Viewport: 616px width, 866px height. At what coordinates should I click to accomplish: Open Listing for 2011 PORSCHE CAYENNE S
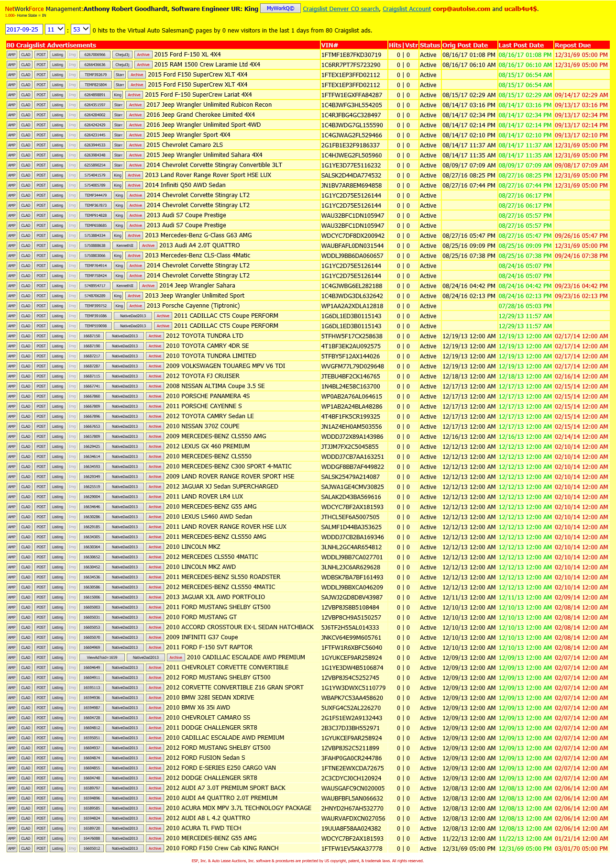[x=57, y=406]
